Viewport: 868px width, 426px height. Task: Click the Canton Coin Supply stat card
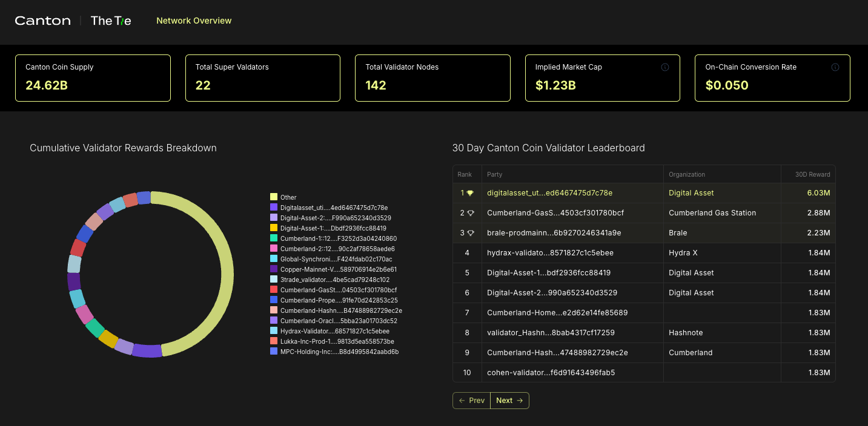click(x=93, y=77)
